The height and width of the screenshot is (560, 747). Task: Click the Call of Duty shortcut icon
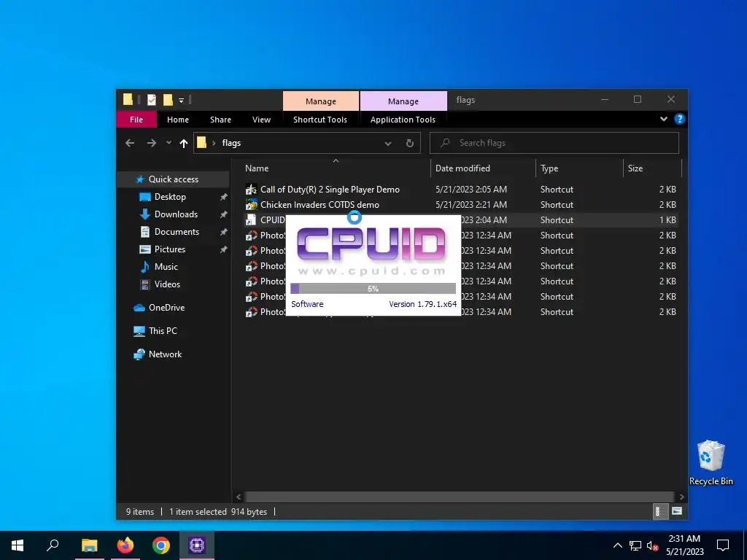(x=251, y=190)
